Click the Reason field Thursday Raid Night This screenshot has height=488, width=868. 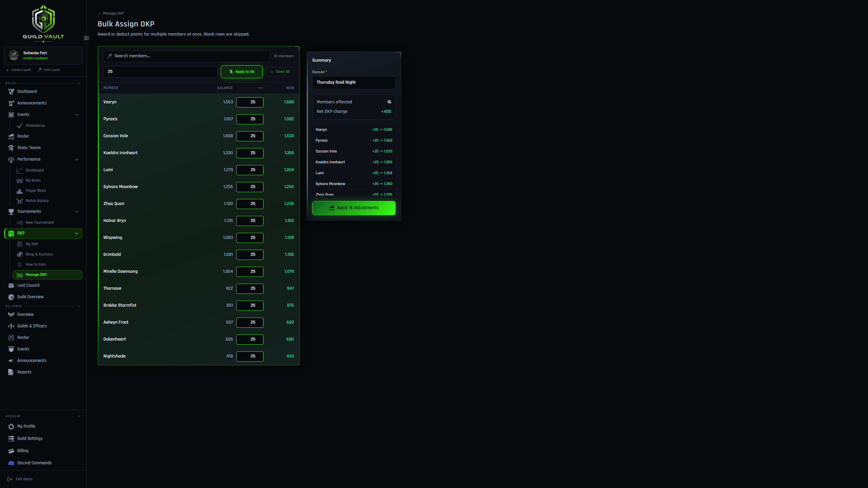(354, 82)
